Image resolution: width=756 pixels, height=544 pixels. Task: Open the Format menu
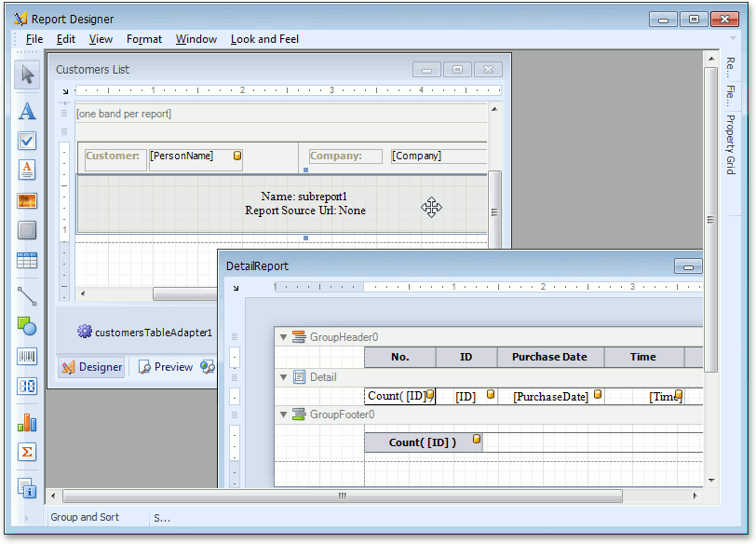[x=144, y=39]
